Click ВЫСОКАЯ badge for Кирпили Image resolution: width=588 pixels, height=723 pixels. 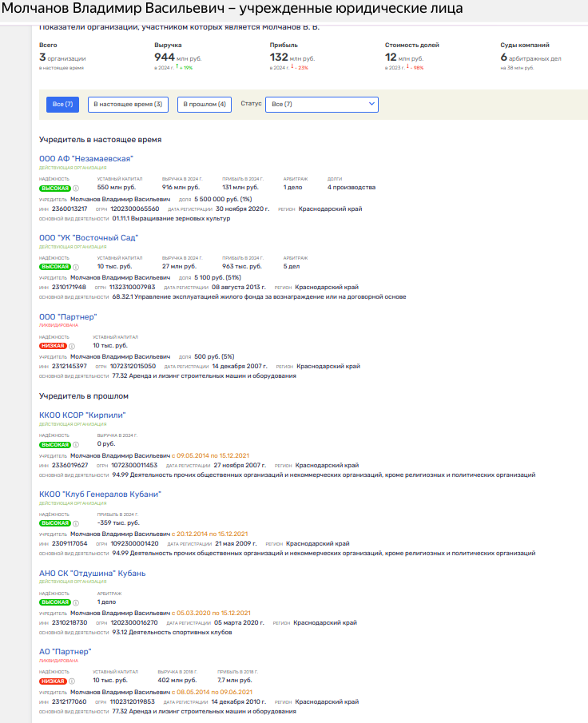tap(55, 445)
